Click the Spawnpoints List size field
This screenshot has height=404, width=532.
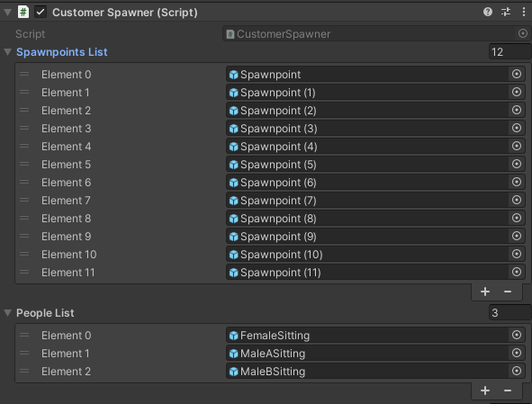point(510,52)
